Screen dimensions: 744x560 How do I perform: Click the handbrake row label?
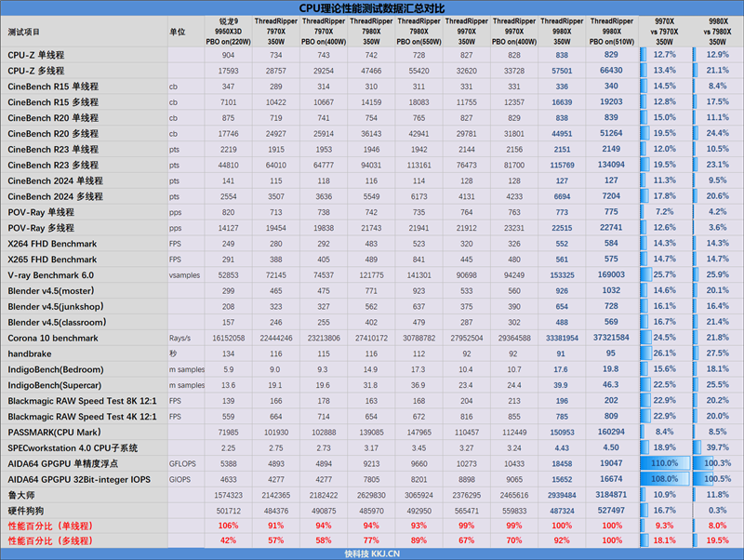30,353
